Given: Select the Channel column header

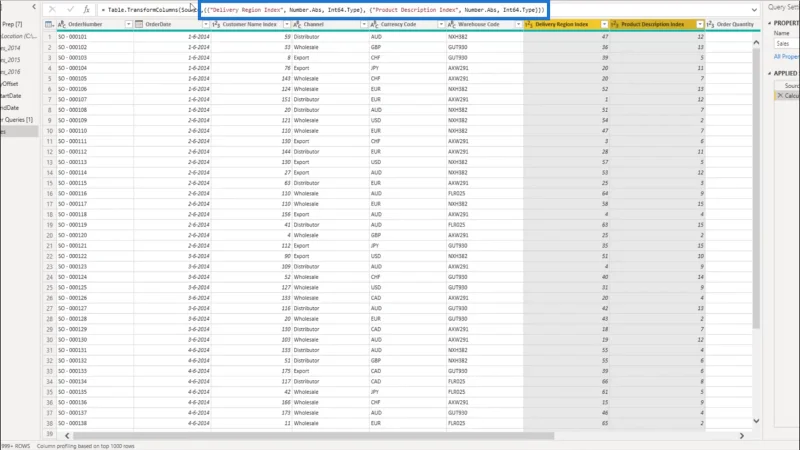Looking at the screenshot, I should pos(313,24).
